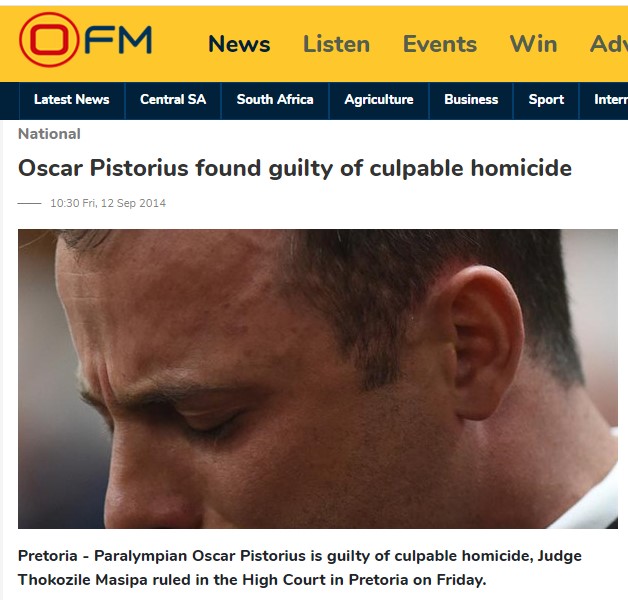Click the Oscar Pistorius culpable homicide headline
This screenshot has height=600, width=628.
[295, 168]
